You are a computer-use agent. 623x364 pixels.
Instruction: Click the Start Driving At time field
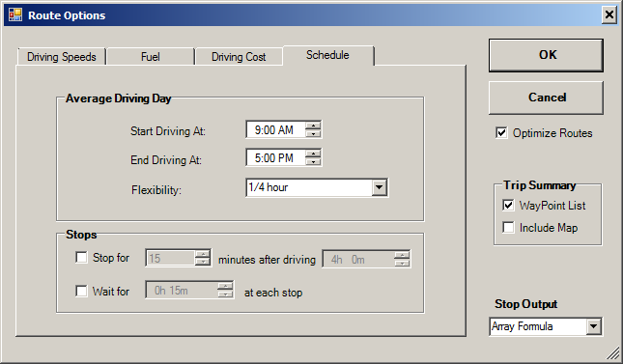click(275, 129)
